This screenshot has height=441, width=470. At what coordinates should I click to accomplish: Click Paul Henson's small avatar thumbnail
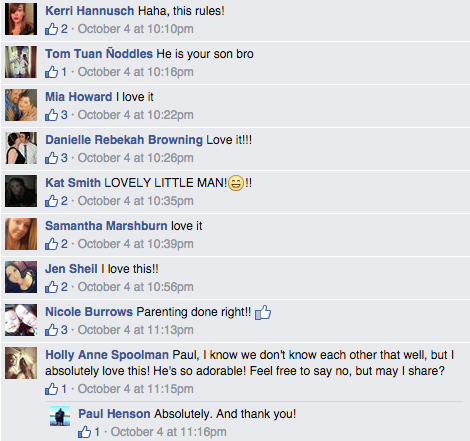click(60, 416)
